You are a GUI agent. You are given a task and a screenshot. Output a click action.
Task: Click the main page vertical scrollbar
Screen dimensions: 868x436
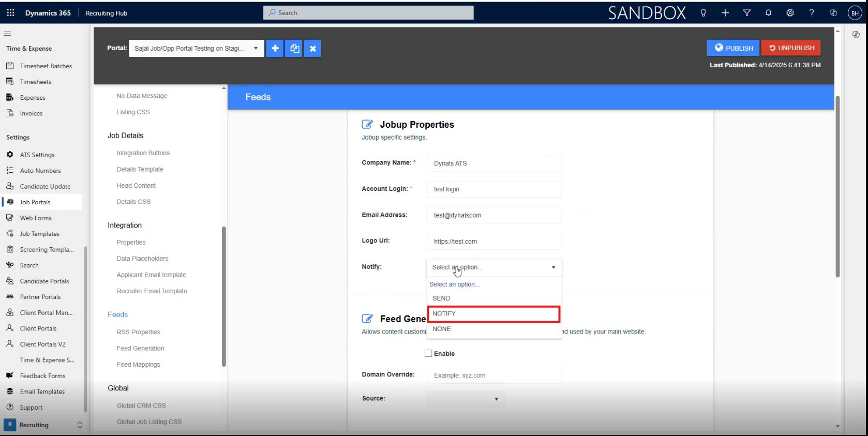pos(837,186)
